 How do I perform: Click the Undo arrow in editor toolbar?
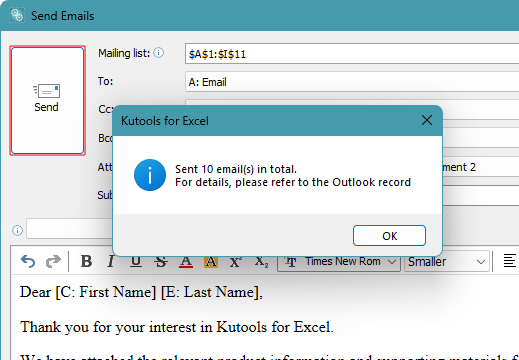pyautogui.click(x=28, y=261)
